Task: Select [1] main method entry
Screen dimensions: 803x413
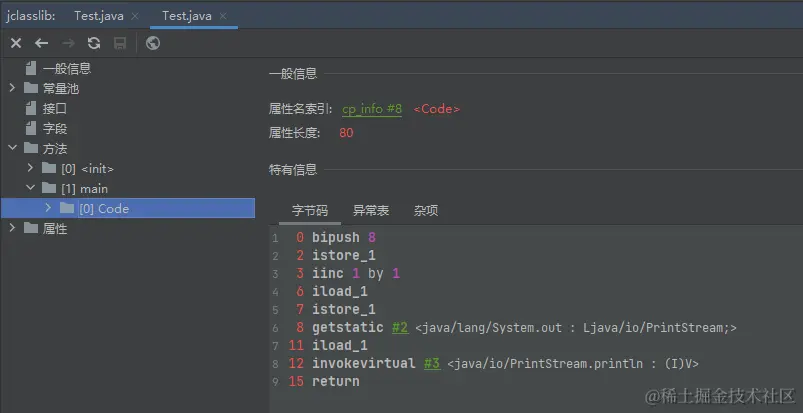Action: point(84,189)
